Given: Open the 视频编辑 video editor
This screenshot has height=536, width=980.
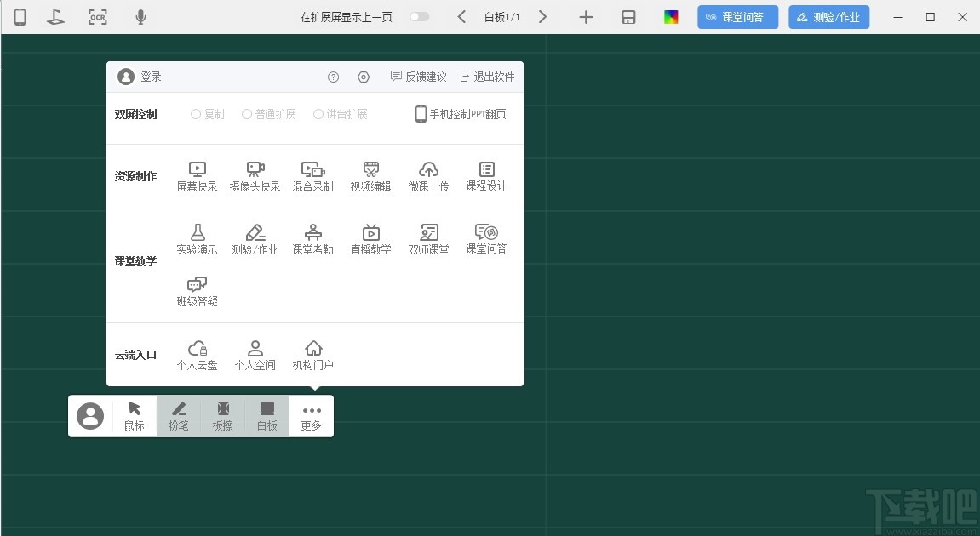Looking at the screenshot, I should click(x=370, y=176).
